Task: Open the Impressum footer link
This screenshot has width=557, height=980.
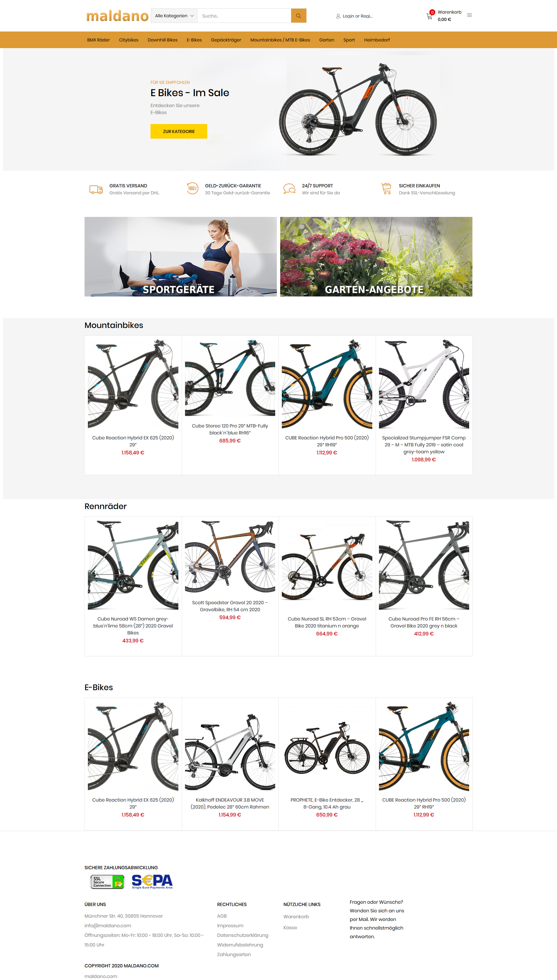Action: [x=230, y=925]
